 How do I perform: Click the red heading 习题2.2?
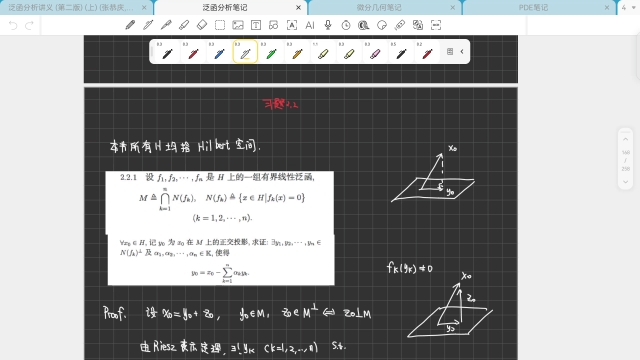click(280, 104)
